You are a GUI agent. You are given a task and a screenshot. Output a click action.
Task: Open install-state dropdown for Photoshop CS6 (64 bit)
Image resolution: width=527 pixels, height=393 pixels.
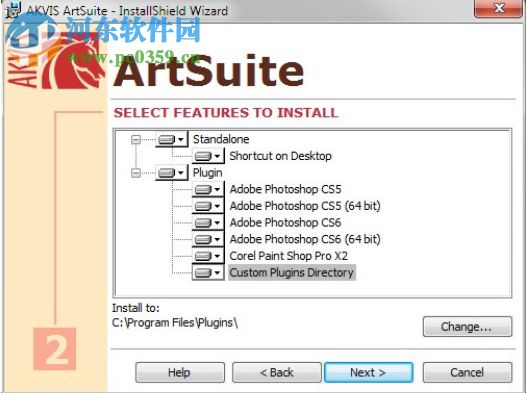coord(208,239)
